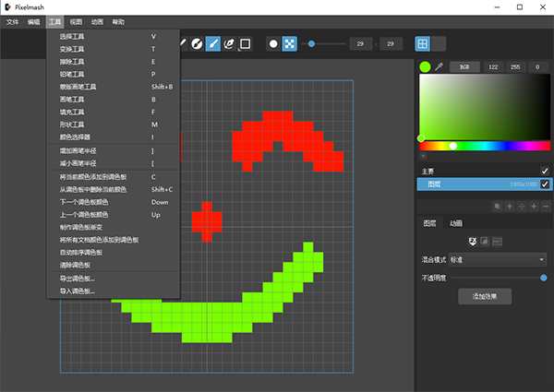Viewport: 554px width, 392px height.
Task: Uncheck the 图层 layer visibility checkbox
Action: [x=545, y=184]
